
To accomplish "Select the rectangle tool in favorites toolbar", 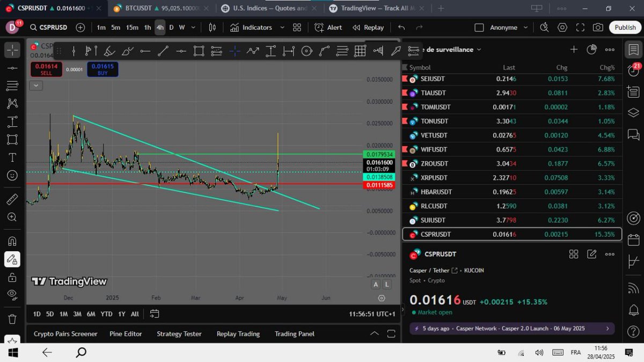I will pos(199,51).
